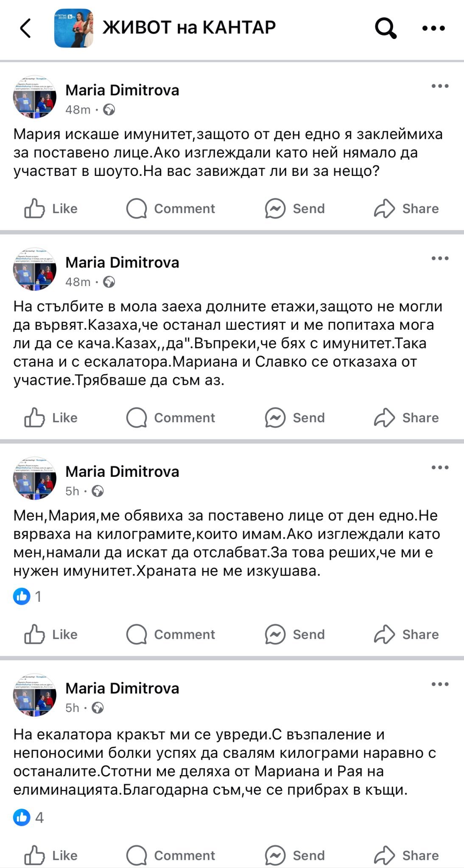Open more options on the first post

pyautogui.click(x=440, y=86)
